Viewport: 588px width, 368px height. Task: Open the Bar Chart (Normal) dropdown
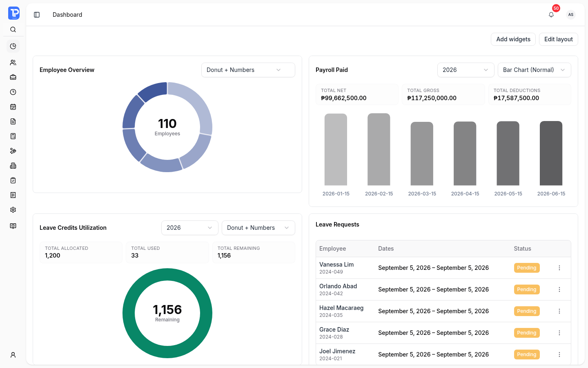pyautogui.click(x=535, y=70)
